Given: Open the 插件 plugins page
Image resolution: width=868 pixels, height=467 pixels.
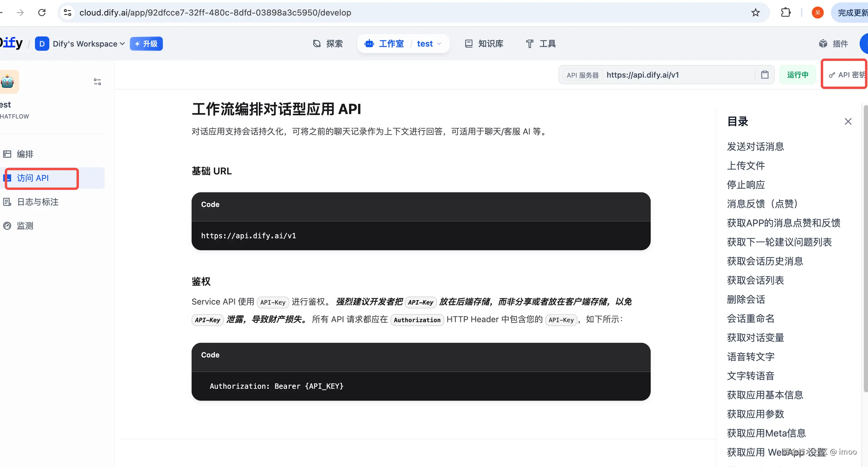Looking at the screenshot, I should [x=833, y=44].
